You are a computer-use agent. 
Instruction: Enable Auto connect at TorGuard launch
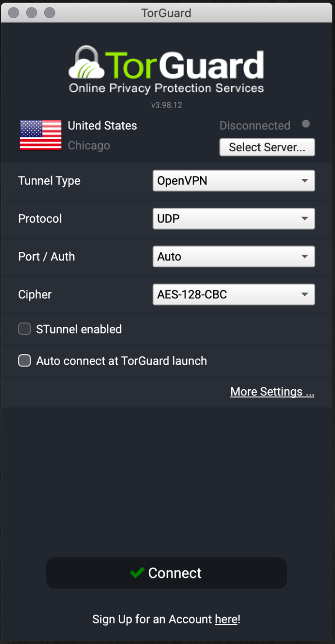[24, 360]
